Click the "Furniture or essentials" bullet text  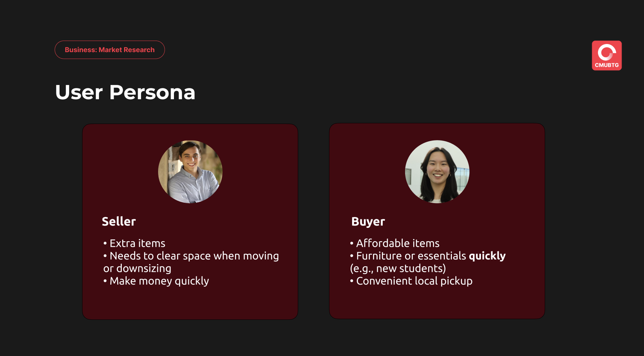click(411, 256)
